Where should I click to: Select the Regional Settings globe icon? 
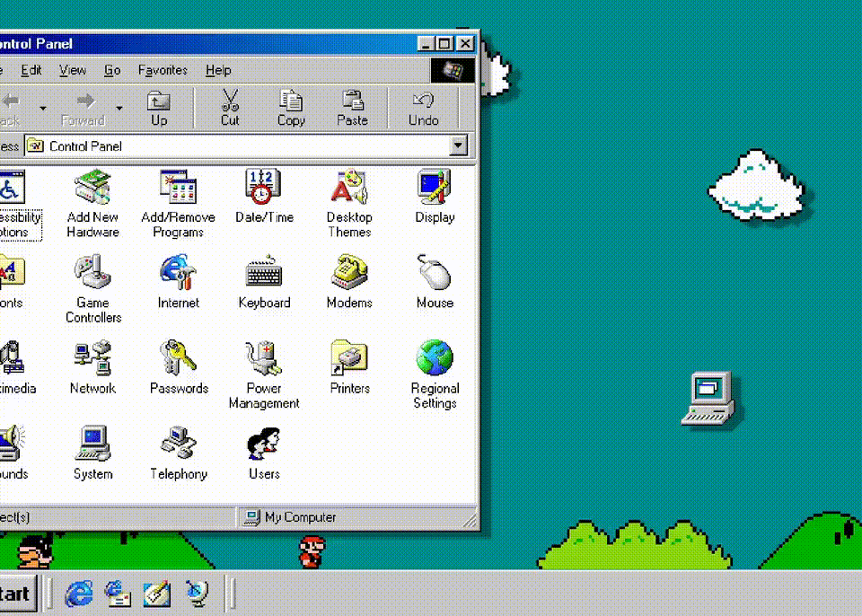[435, 359]
